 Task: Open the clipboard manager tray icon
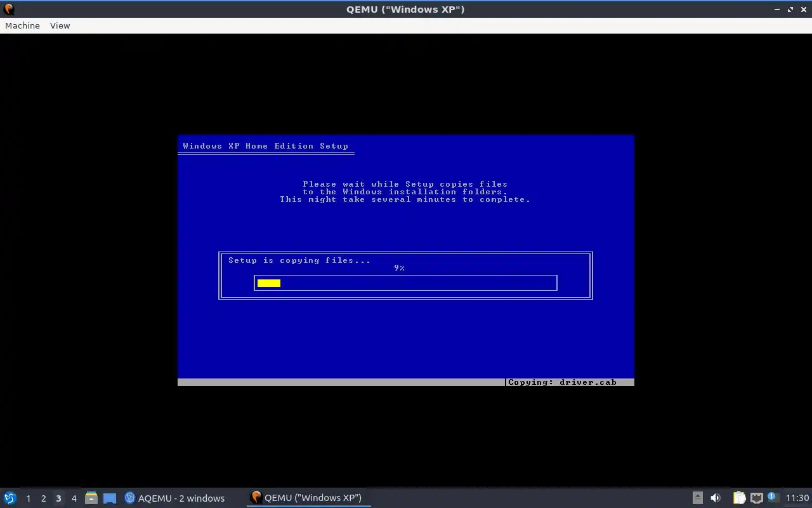click(x=739, y=498)
